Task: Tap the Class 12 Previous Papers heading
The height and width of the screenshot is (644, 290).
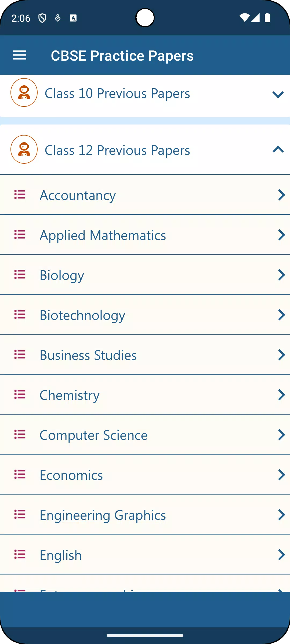Action: [117, 150]
